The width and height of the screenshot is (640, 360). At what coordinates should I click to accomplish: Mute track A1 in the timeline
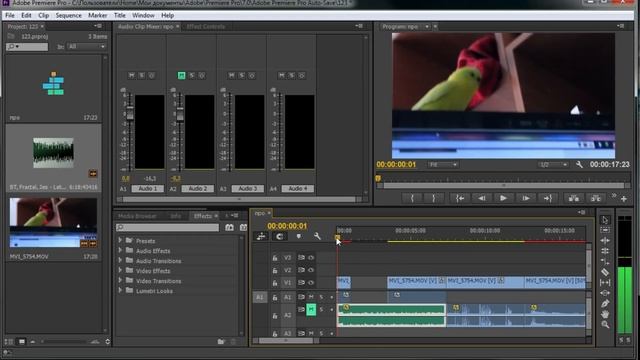(311, 297)
